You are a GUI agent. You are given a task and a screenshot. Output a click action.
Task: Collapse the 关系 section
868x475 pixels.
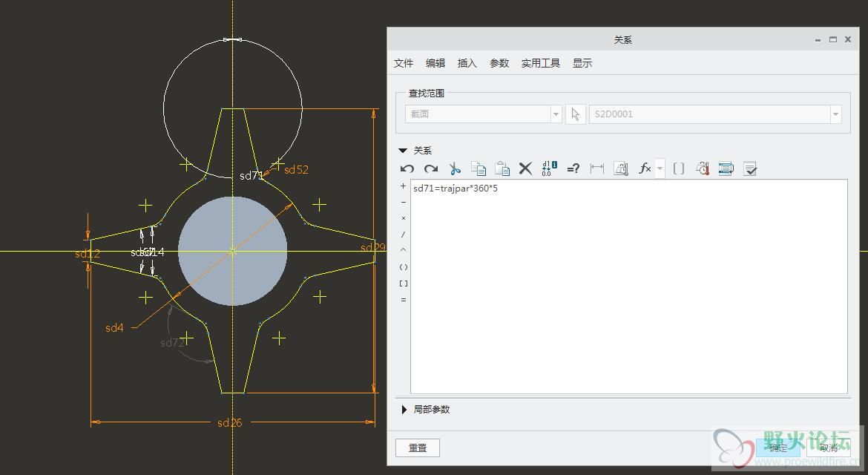(403, 151)
